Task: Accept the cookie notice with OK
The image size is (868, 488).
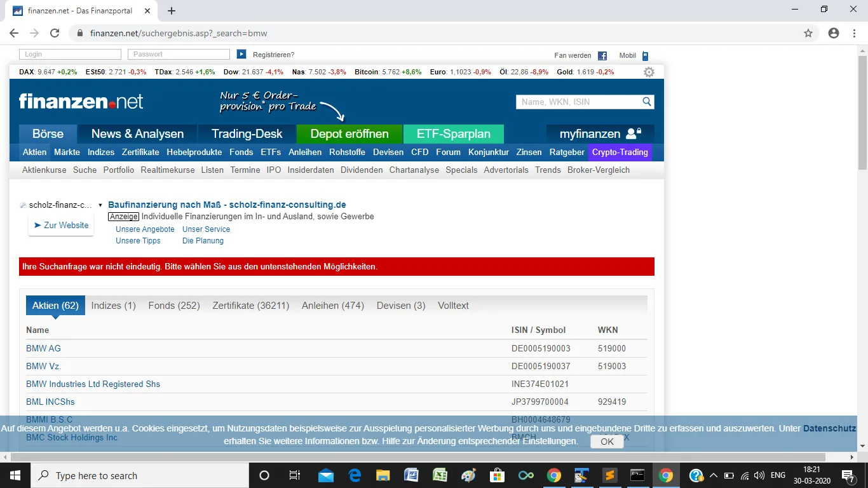Action: coord(607,442)
